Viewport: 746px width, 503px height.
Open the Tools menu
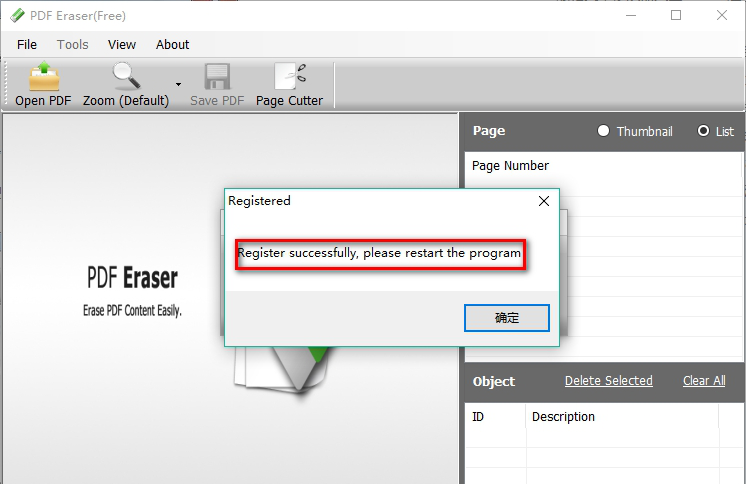72,45
